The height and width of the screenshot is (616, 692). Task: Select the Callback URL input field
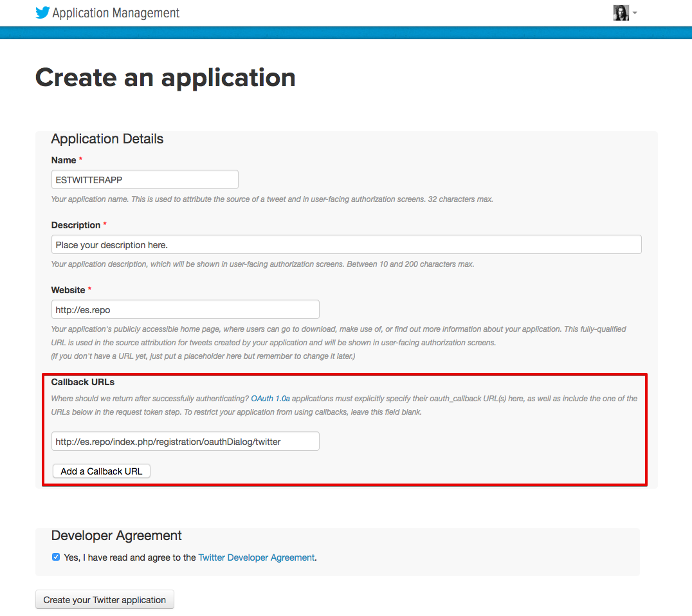tap(185, 441)
